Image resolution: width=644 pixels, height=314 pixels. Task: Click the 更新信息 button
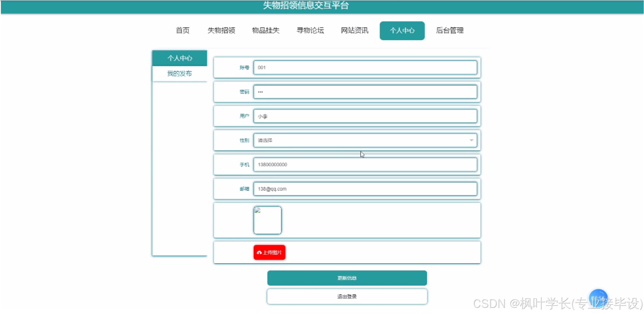coord(347,278)
